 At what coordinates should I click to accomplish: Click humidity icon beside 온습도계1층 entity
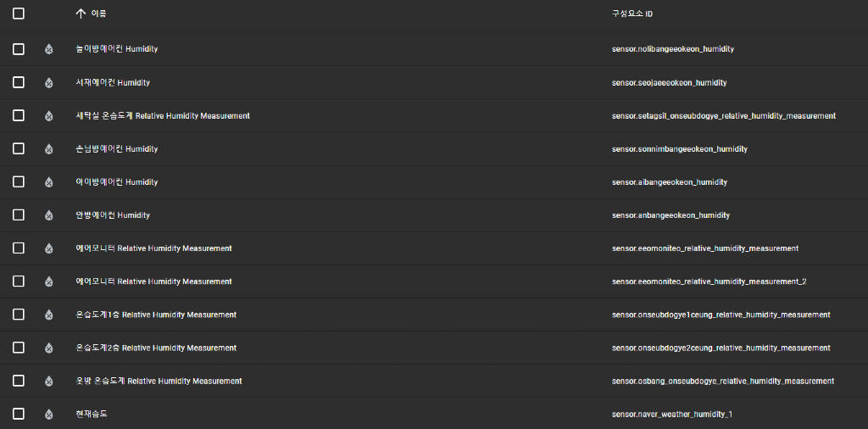[x=49, y=315]
